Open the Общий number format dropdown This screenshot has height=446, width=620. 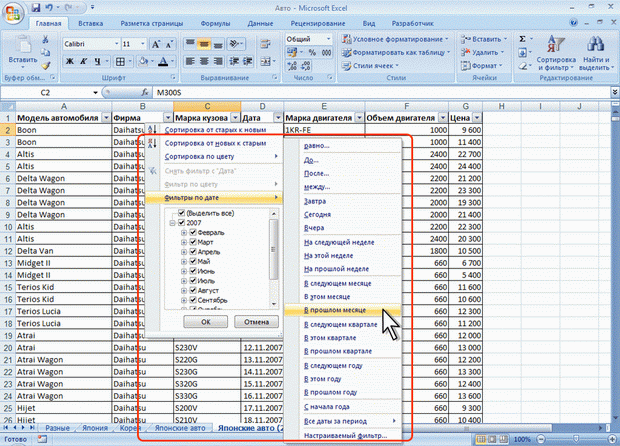click(328, 39)
